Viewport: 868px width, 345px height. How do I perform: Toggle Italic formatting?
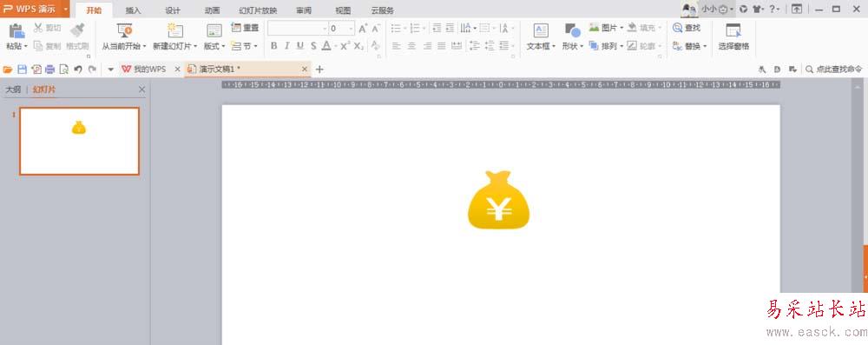tap(286, 46)
